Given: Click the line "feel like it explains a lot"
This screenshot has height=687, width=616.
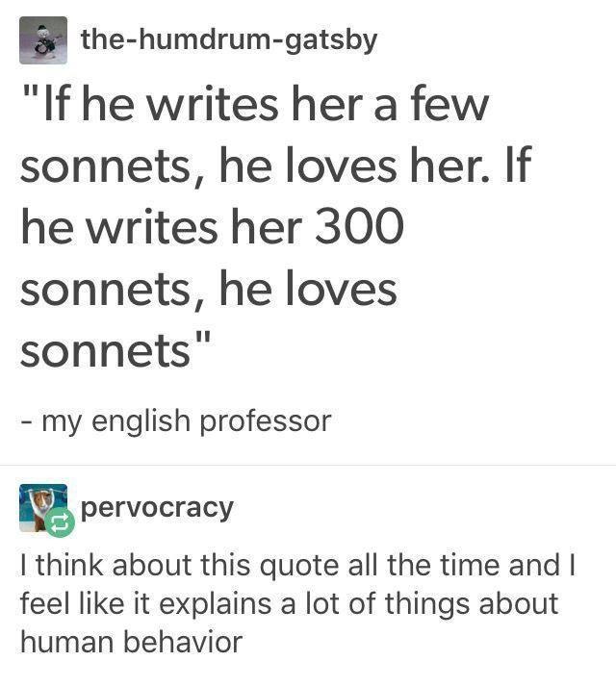Looking at the screenshot, I should coord(289,602).
